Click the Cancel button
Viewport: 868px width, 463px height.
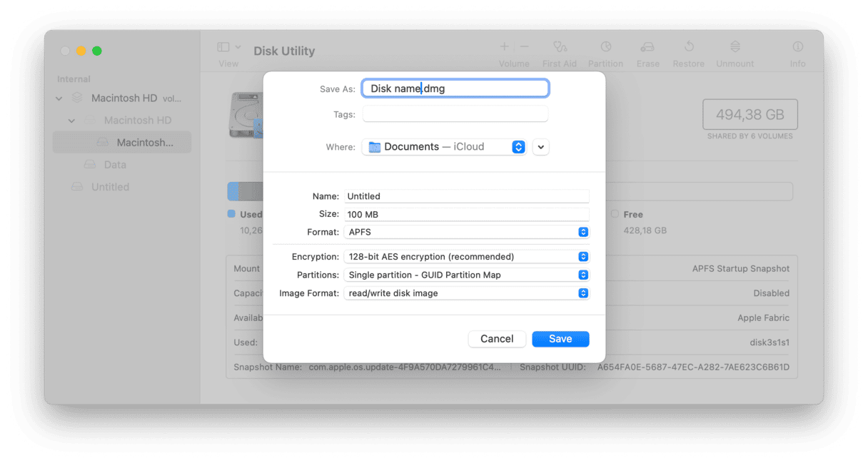497,339
